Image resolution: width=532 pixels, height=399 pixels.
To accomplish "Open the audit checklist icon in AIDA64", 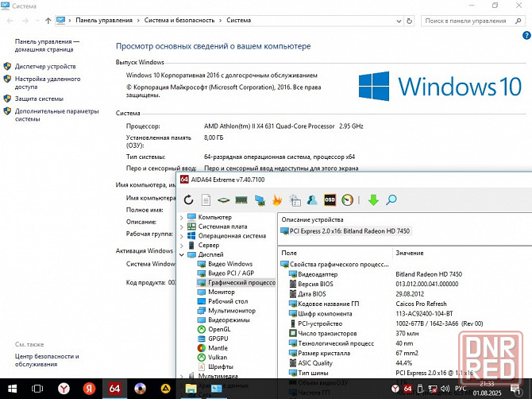I will pos(295,200).
